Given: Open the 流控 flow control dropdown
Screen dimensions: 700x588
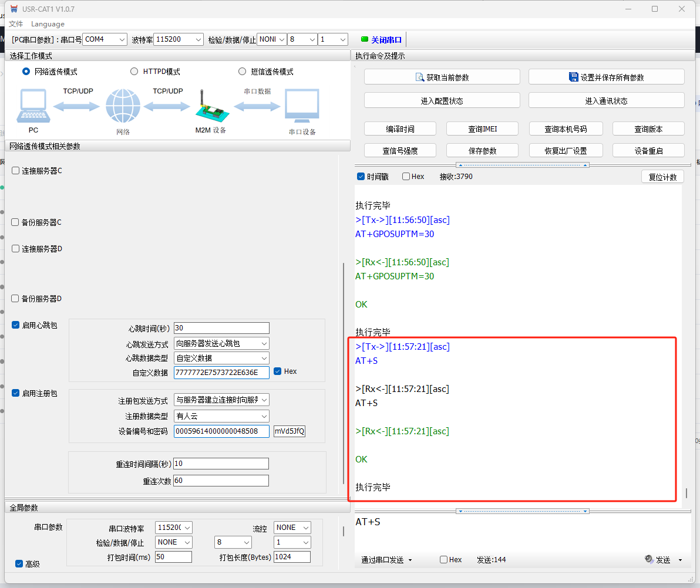Looking at the screenshot, I should (292, 528).
